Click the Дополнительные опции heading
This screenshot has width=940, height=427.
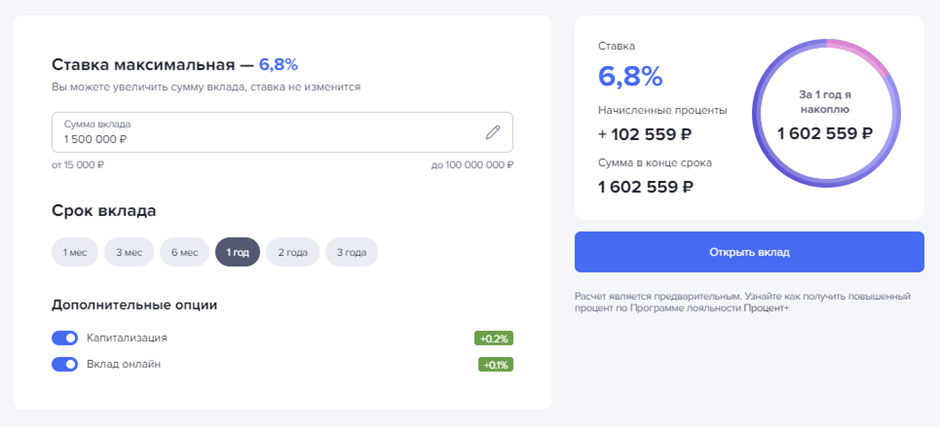[134, 305]
